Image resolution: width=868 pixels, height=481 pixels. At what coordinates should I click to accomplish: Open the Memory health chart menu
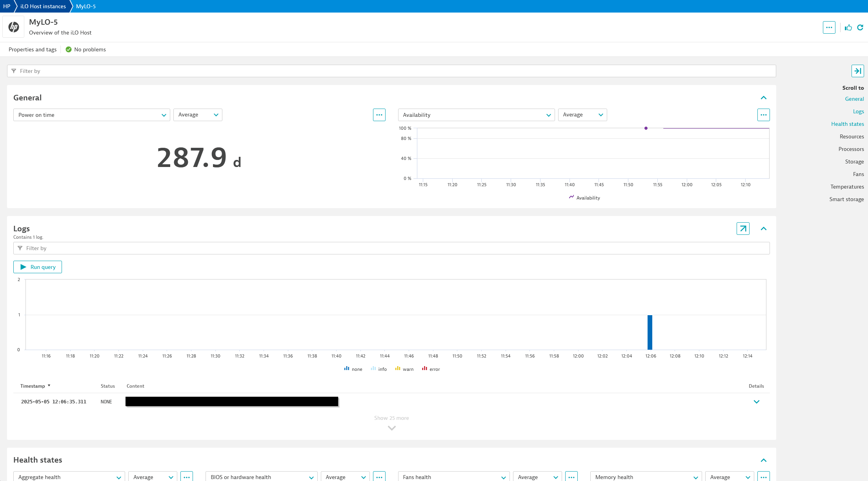click(763, 476)
